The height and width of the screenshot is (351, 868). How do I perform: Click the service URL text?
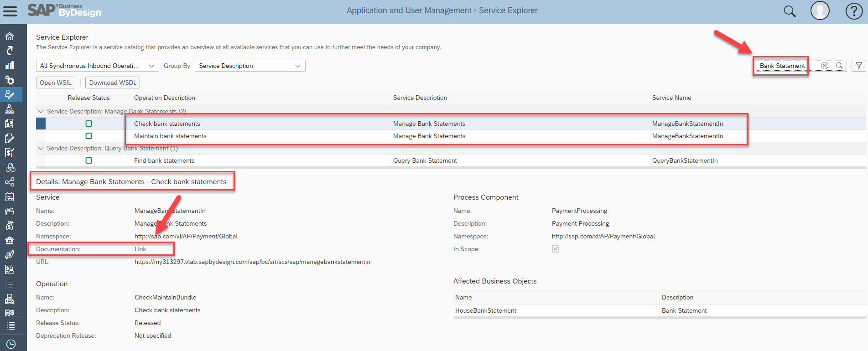coord(252,262)
